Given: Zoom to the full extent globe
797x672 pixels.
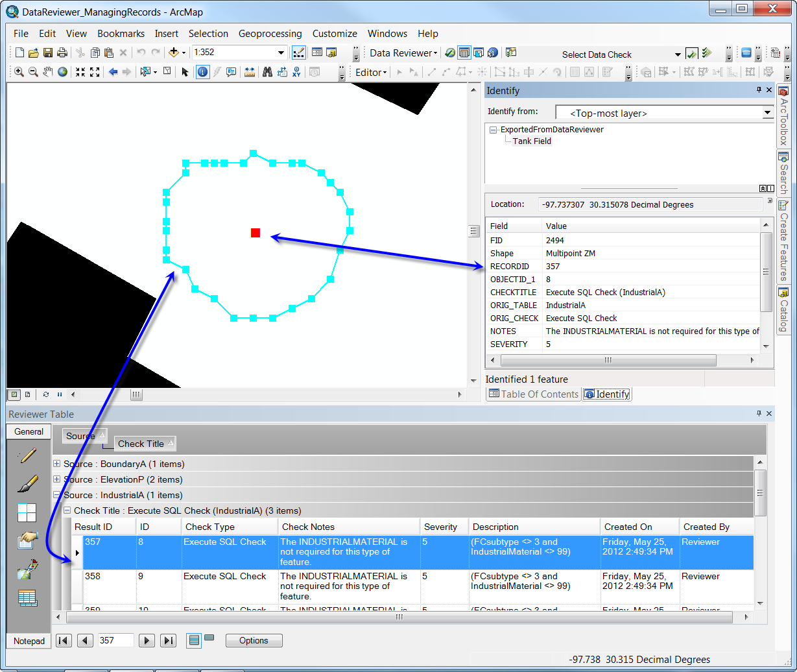Looking at the screenshot, I should 62,72.
